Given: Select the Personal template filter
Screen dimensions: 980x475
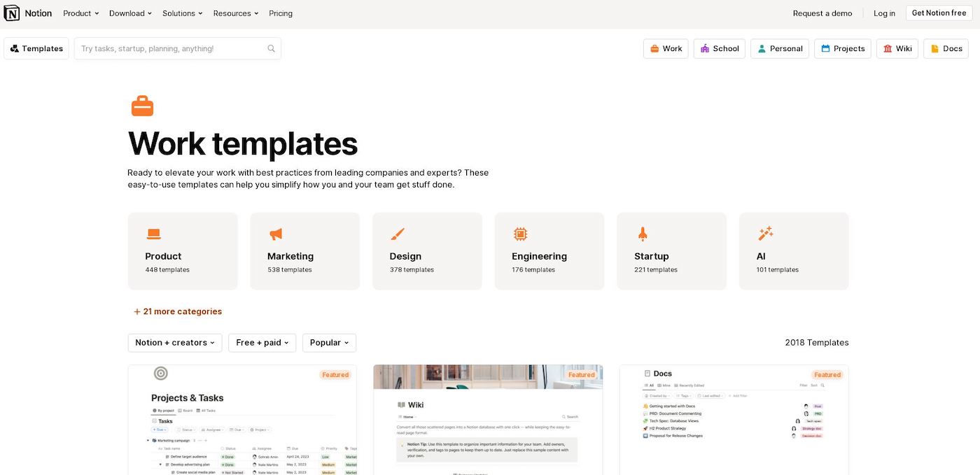Looking at the screenshot, I should click(779, 48).
